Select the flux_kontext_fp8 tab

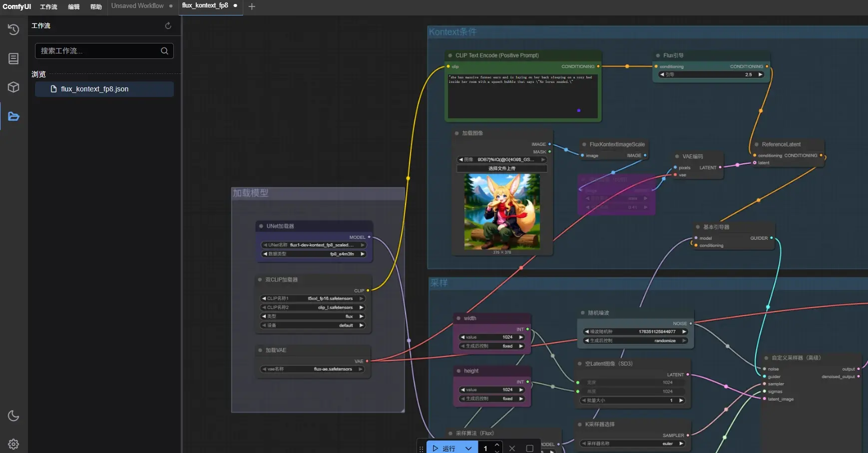(205, 5)
